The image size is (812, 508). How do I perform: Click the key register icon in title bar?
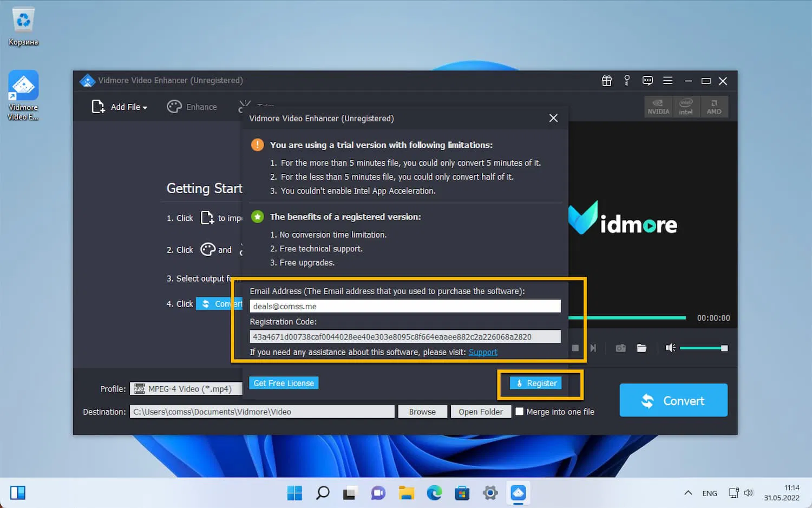pos(627,81)
